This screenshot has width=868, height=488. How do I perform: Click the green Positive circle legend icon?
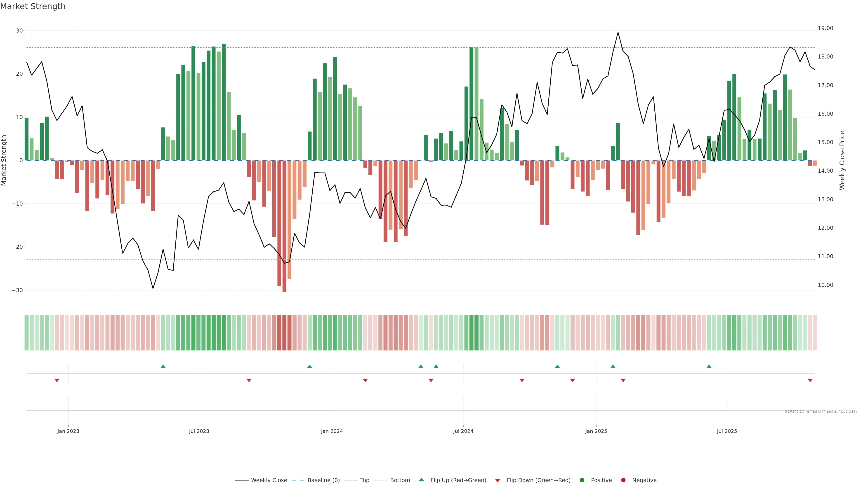click(582, 480)
